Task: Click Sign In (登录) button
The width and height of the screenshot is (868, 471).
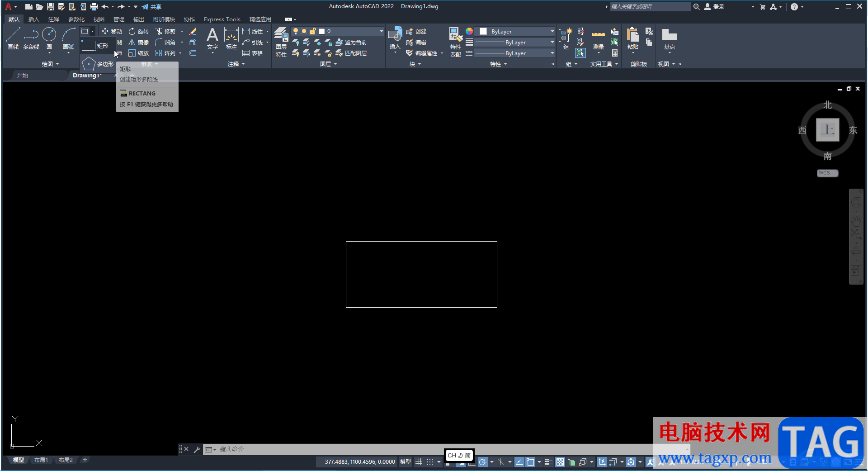Action: pos(714,6)
